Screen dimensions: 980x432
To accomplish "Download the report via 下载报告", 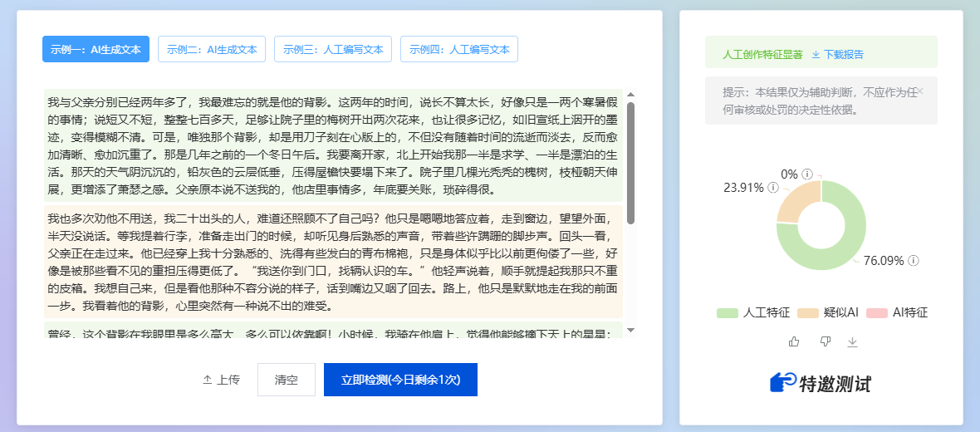I will point(837,54).
